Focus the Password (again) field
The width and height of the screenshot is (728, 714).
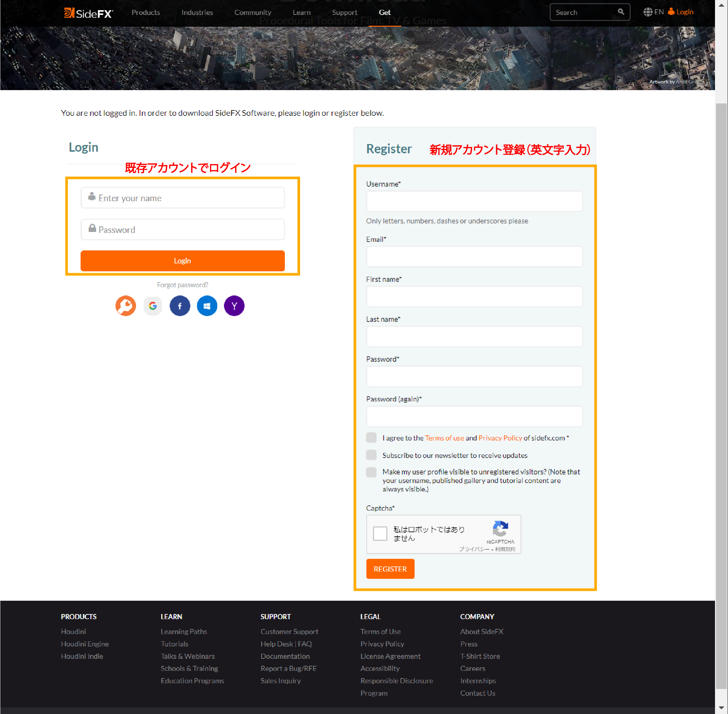pos(474,416)
